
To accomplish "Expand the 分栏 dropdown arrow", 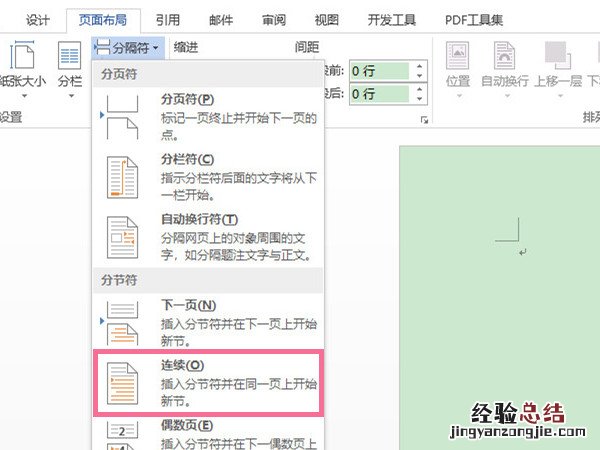I will click(71, 96).
